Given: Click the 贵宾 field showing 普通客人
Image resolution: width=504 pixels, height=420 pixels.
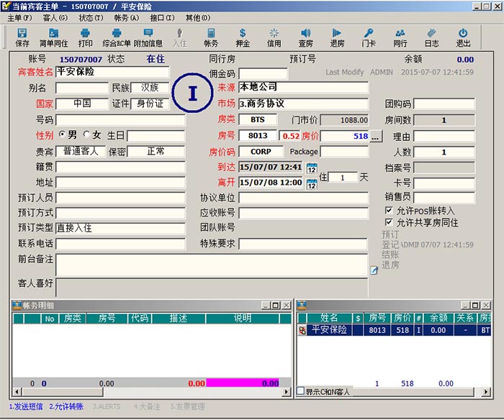Looking at the screenshot, I should [x=81, y=151].
